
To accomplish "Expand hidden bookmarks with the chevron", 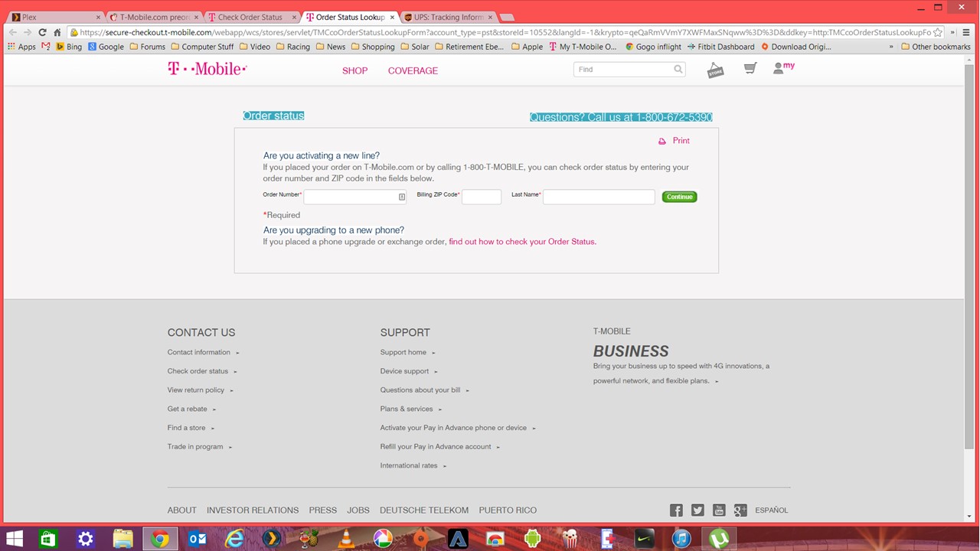I will pyautogui.click(x=890, y=47).
